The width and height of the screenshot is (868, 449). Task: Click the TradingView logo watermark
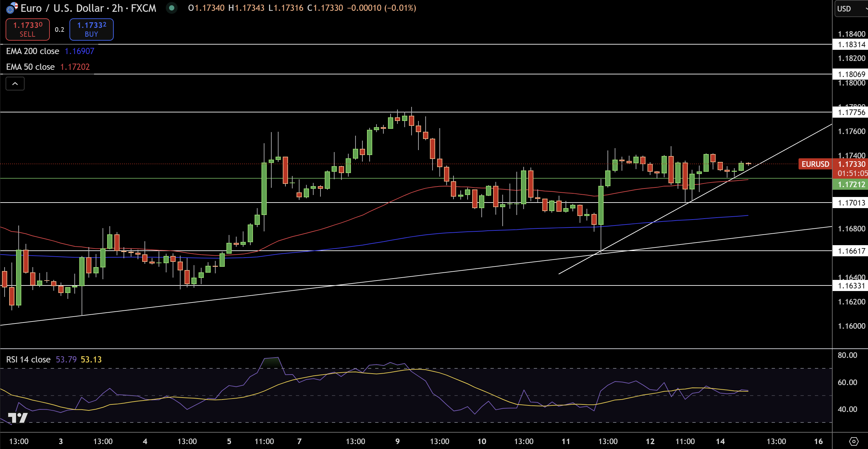click(17, 418)
